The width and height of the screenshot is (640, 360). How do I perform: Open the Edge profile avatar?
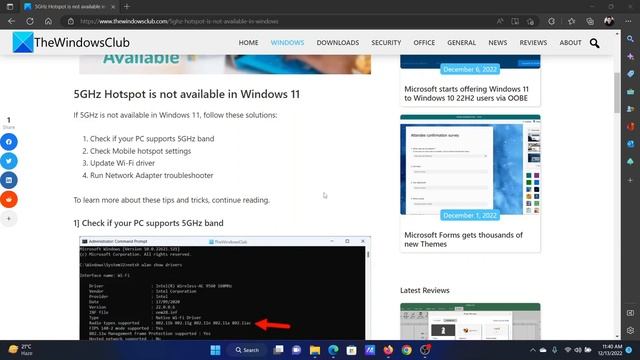click(609, 21)
